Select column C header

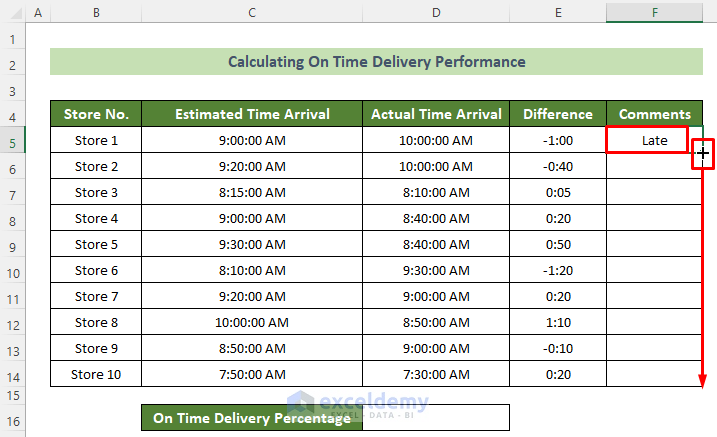tap(252, 13)
